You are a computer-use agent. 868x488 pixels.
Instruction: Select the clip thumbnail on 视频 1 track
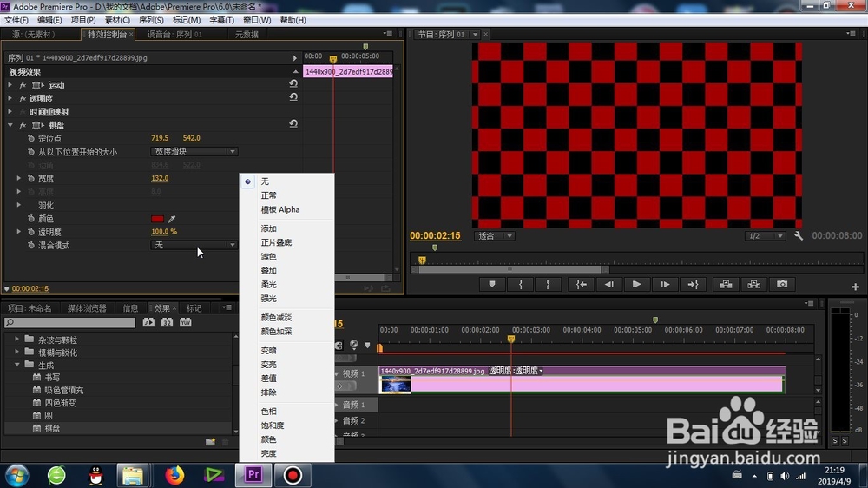pos(396,385)
